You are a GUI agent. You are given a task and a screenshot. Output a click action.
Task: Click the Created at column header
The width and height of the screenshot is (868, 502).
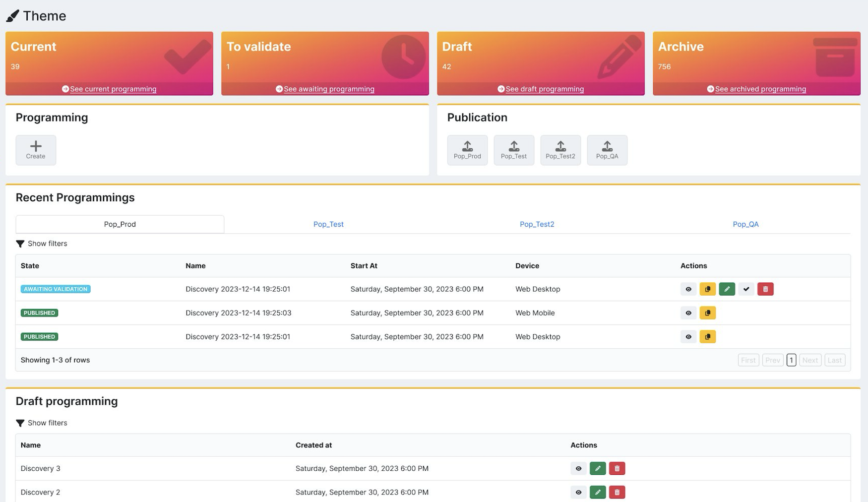coord(313,445)
